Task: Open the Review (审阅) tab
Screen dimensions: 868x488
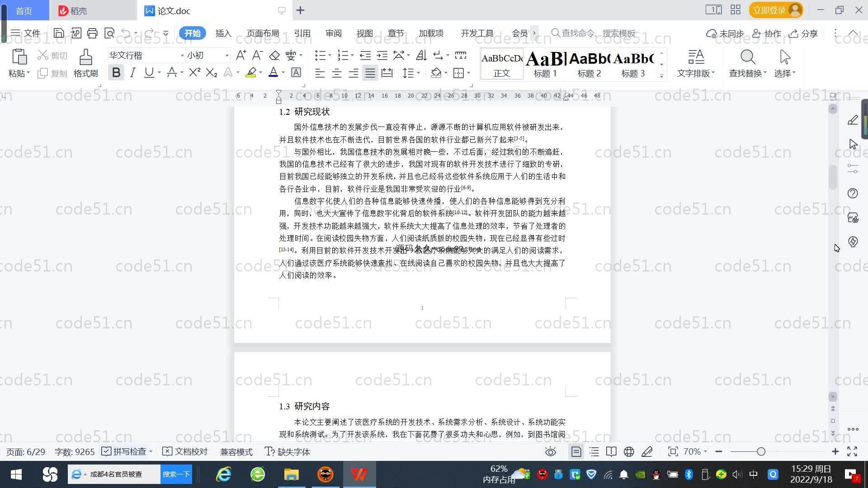Action: pyautogui.click(x=334, y=33)
